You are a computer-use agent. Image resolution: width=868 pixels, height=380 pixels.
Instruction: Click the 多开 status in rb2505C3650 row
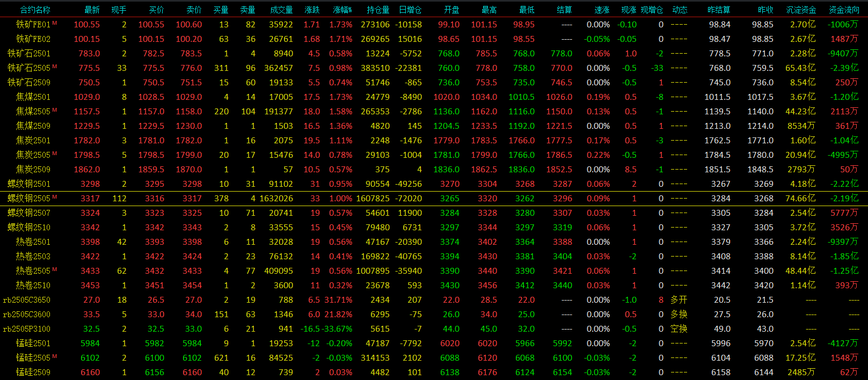point(679,300)
